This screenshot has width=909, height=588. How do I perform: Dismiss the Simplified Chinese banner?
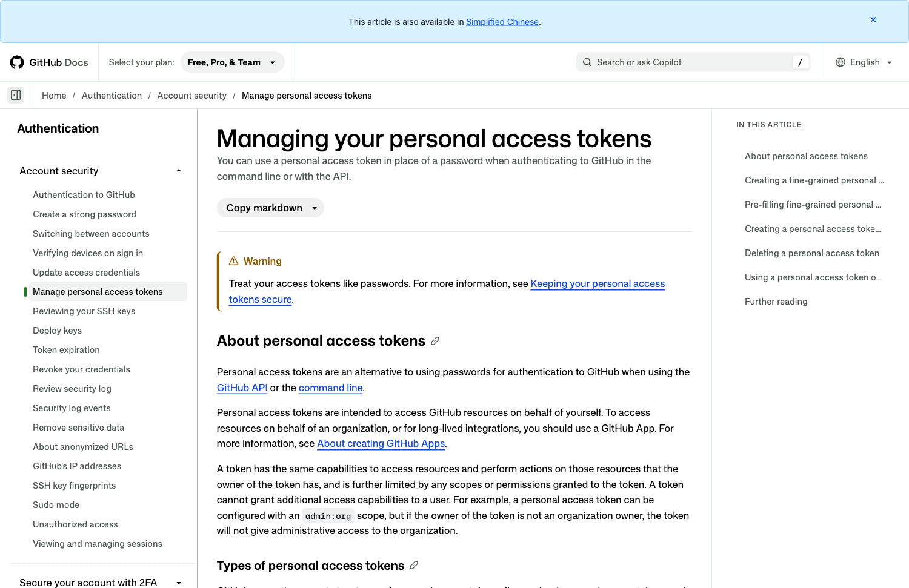[873, 20]
